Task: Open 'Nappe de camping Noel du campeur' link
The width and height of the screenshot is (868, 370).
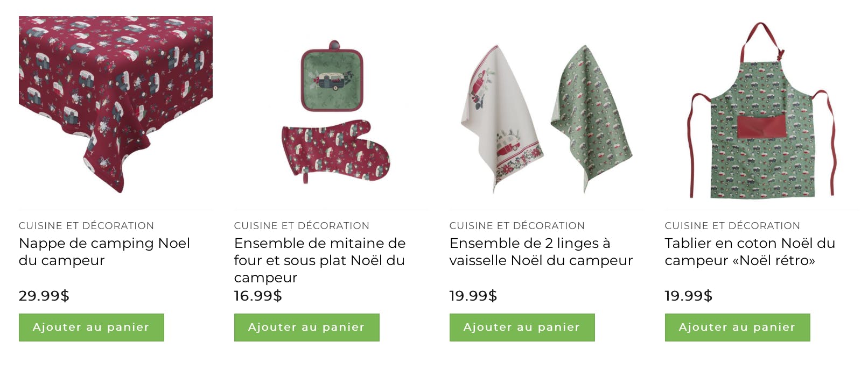Action: [x=104, y=252]
